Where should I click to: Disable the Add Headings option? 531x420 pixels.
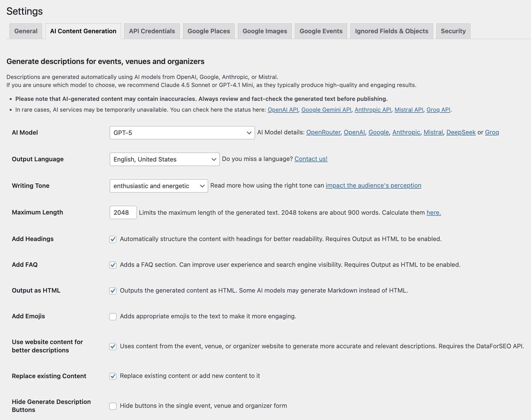113,239
